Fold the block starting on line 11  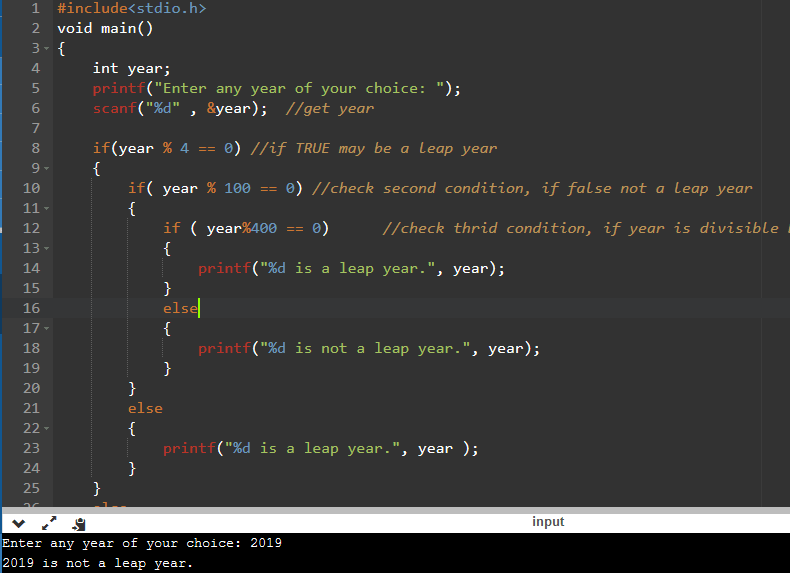coord(46,208)
